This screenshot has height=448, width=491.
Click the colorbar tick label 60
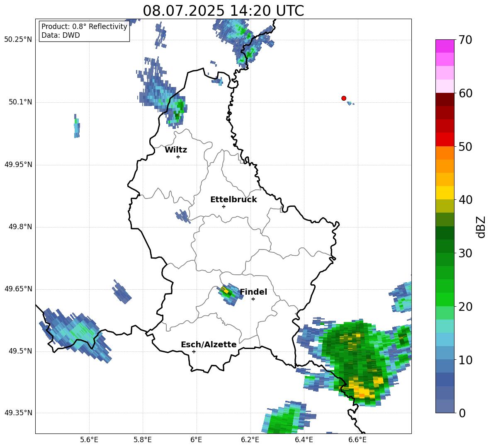tap(465, 93)
